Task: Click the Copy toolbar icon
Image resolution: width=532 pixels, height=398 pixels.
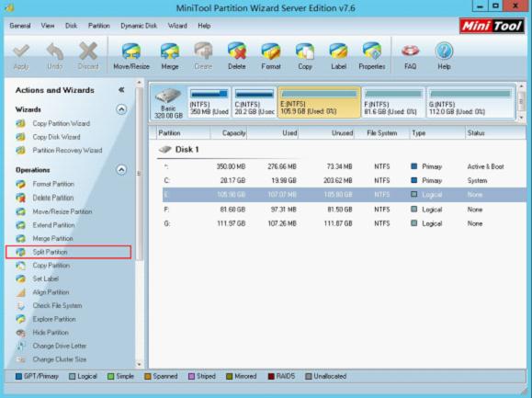Action: (x=305, y=56)
